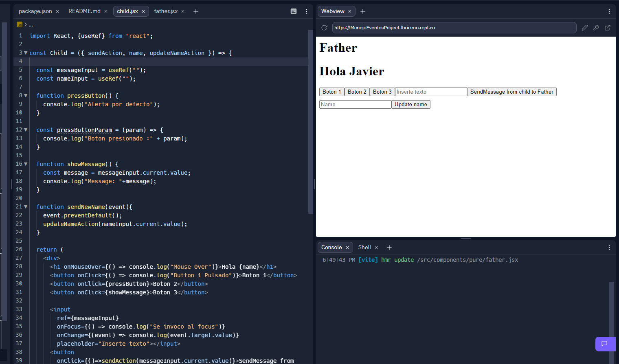619x364 pixels.
Task: Open the Shell tab
Action: tap(364, 247)
